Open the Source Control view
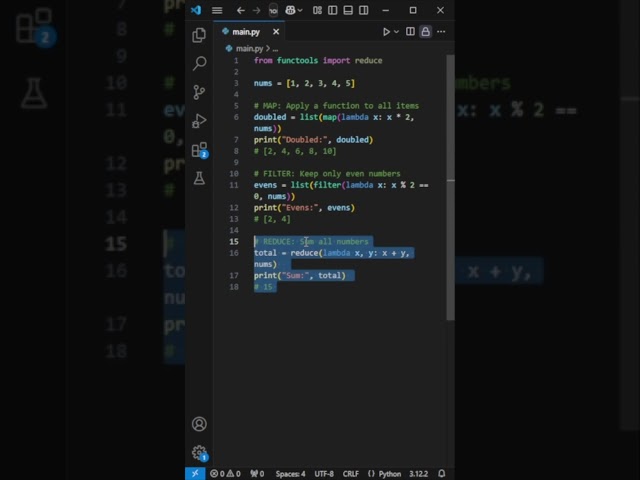Screen dimensions: 640x480 click(x=199, y=92)
